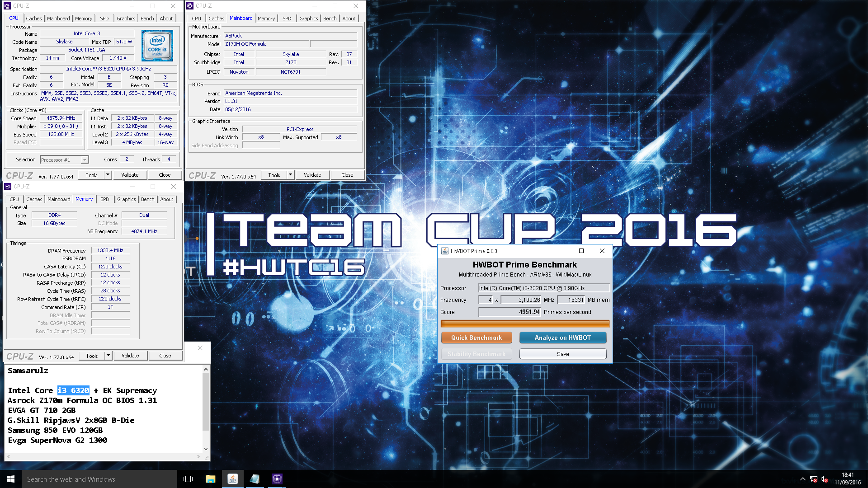868x488 pixels.
Task: Open Windows Start menu
Action: (x=11, y=479)
